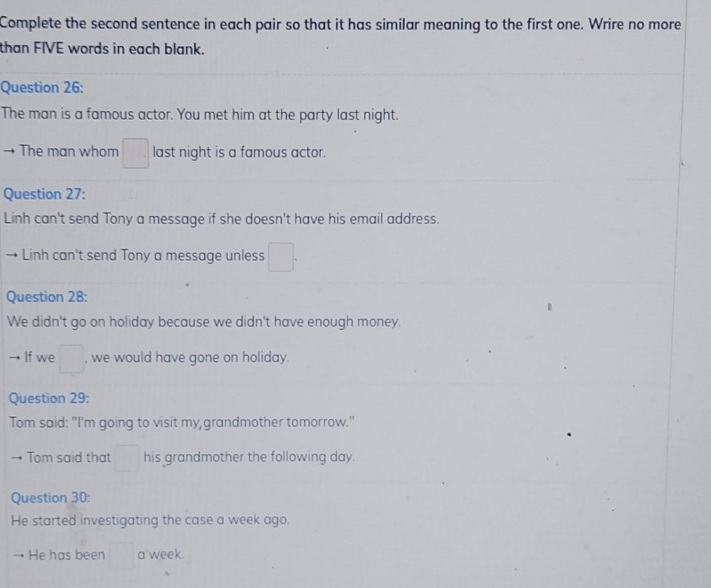Click the text "last night is a famous actor"
The width and height of the screenshot is (711, 588).
[239, 152]
